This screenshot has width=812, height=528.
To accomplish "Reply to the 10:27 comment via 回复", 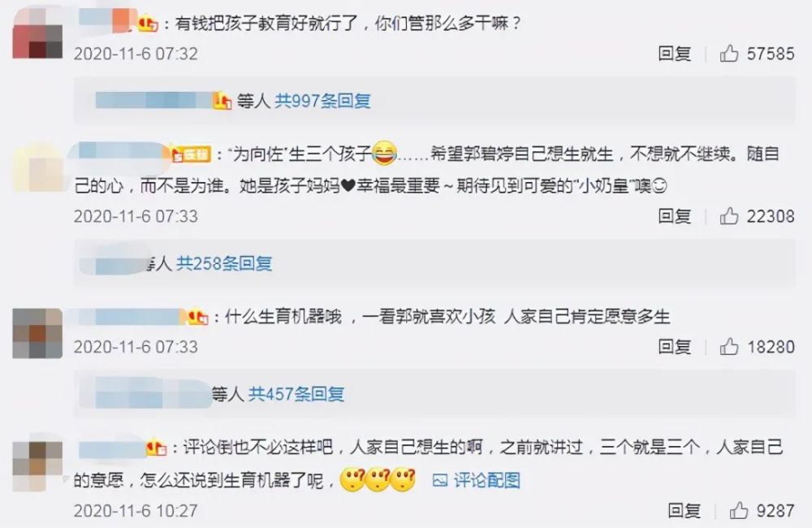I will 684,510.
